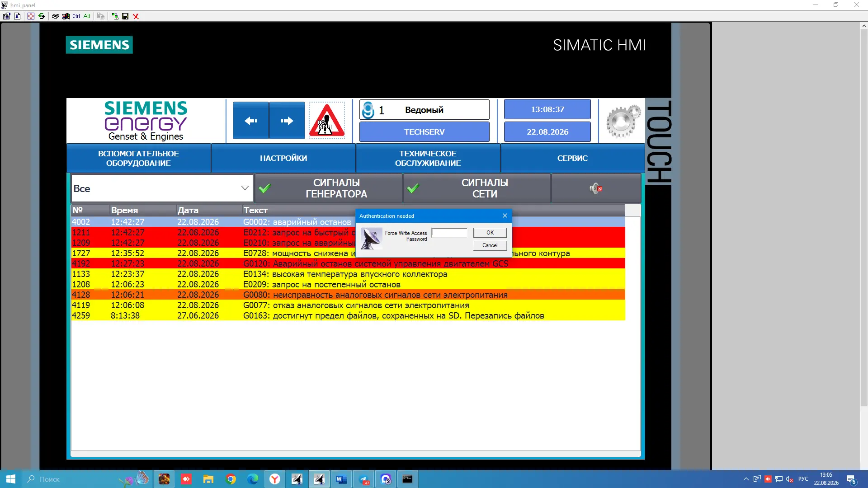Image resolution: width=868 pixels, height=488 pixels.
Task: Select alarm row 4259 G0163
Action: (348, 315)
